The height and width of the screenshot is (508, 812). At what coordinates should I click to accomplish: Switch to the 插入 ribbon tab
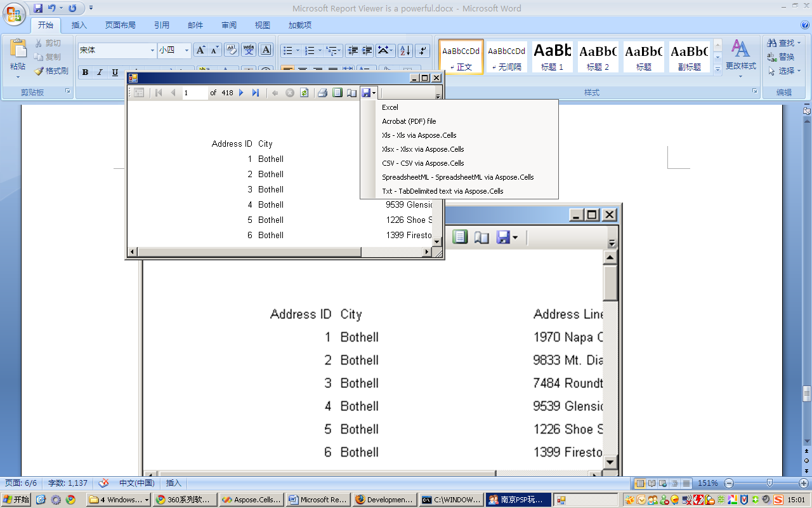[x=79, y=25]
